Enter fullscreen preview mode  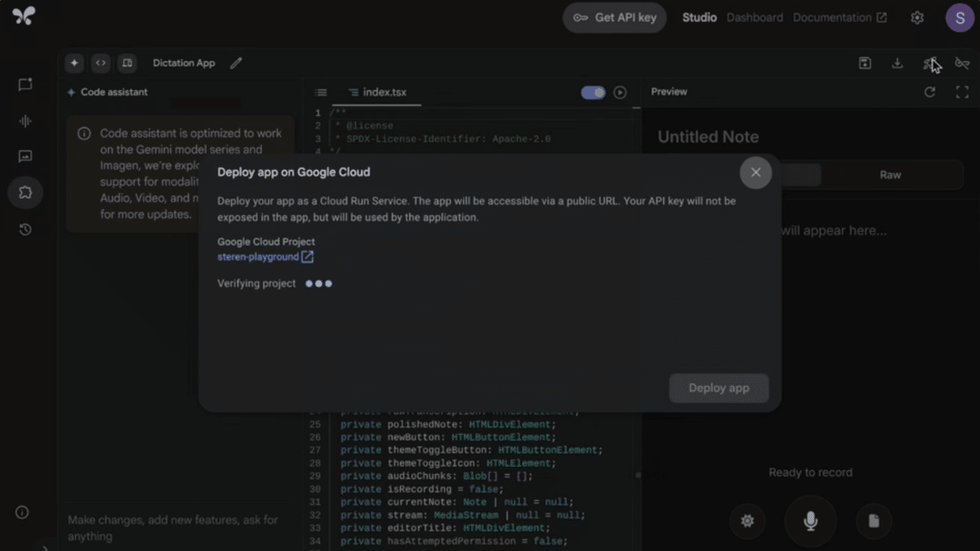(963, 91)
